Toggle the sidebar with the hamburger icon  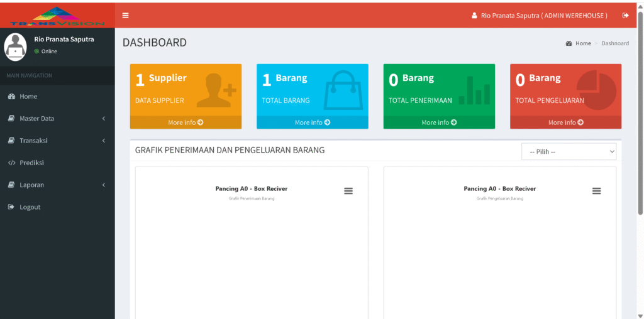126,16
